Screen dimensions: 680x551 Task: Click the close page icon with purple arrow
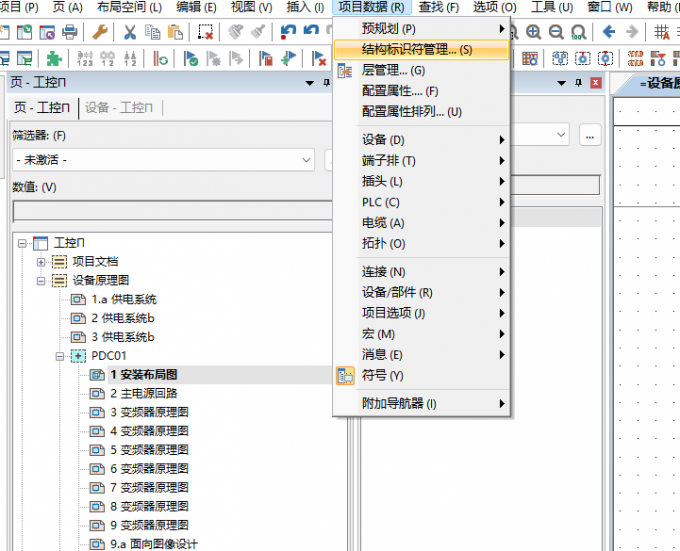click(47, 32)
